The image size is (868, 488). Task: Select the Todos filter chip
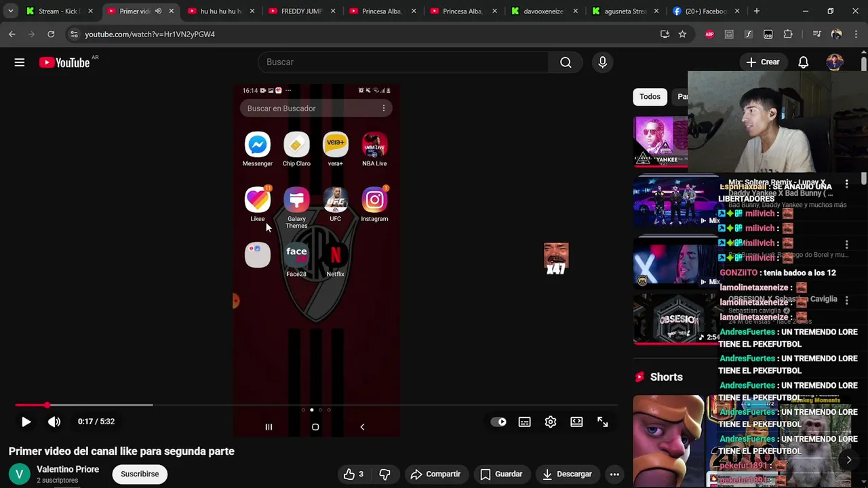[650, 96]
